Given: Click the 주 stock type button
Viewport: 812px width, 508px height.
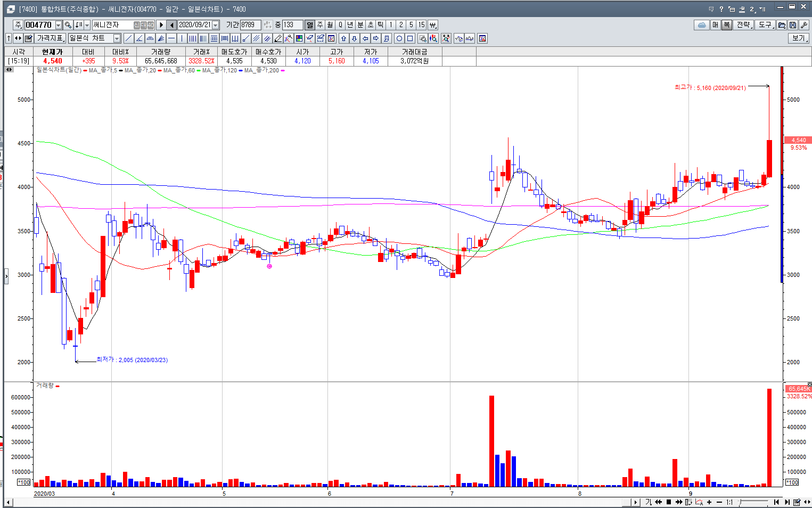Looking at the screenshot, I should pyautogui.click(x=18, y=25).
